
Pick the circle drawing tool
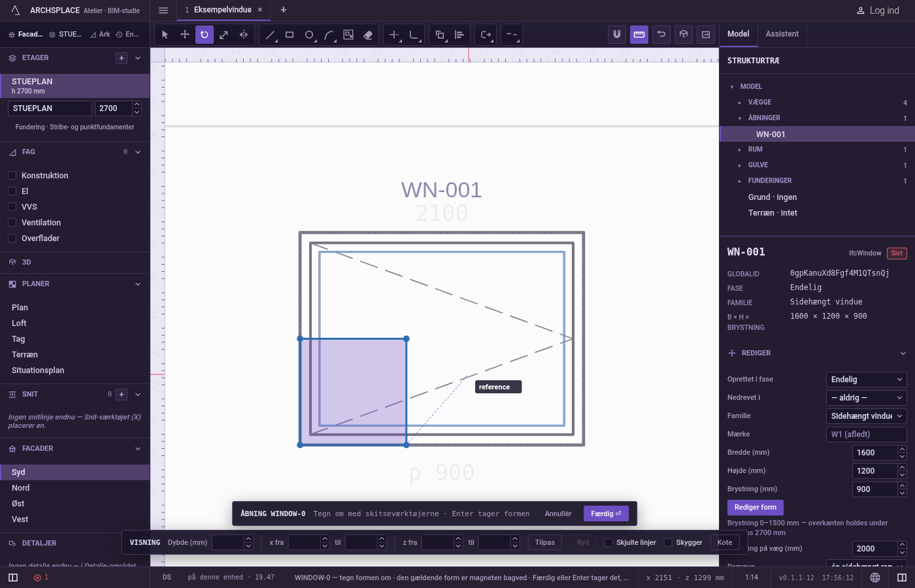[x=309, y=35]
